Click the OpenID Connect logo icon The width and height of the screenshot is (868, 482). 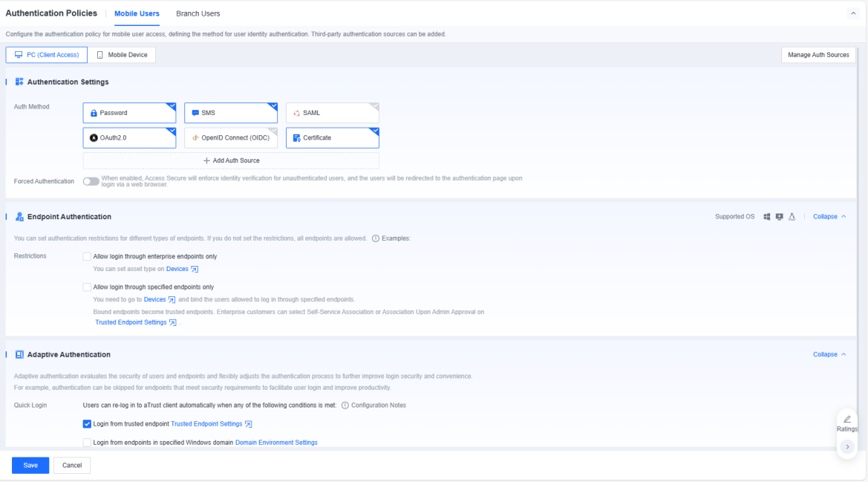(x=195, y=138)
